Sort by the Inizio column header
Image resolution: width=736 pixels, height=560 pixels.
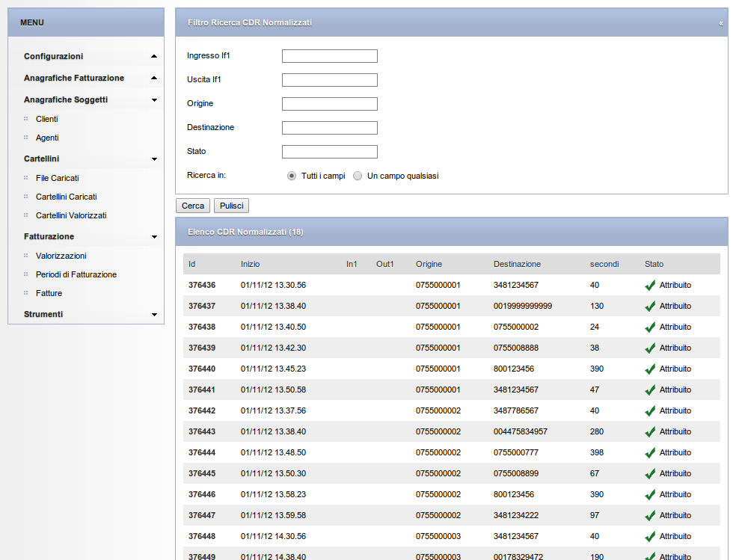[x=250, y=265]
